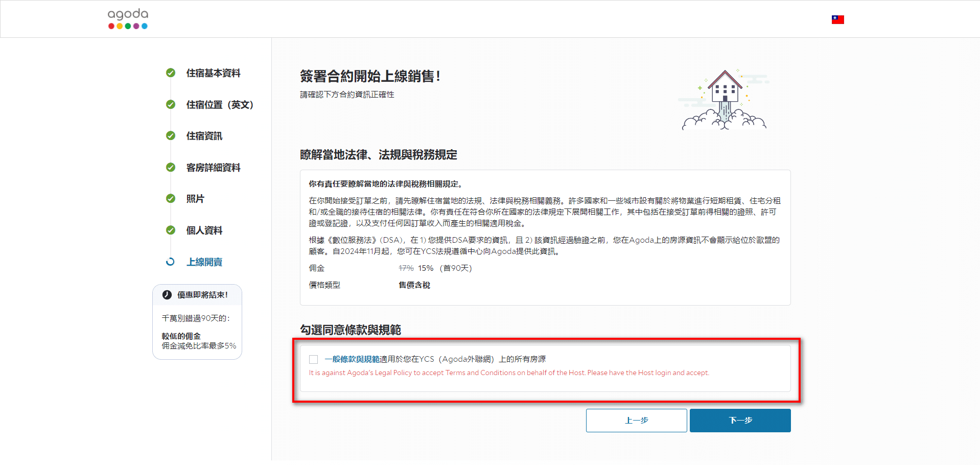
Task: Click the 價格類型 label
Action: 324,285
